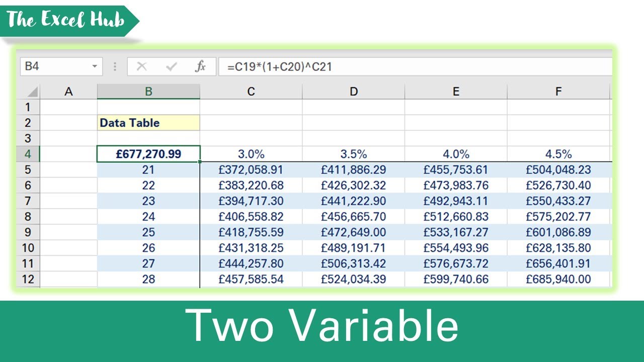Select row 3 header

tap(28, 138)
